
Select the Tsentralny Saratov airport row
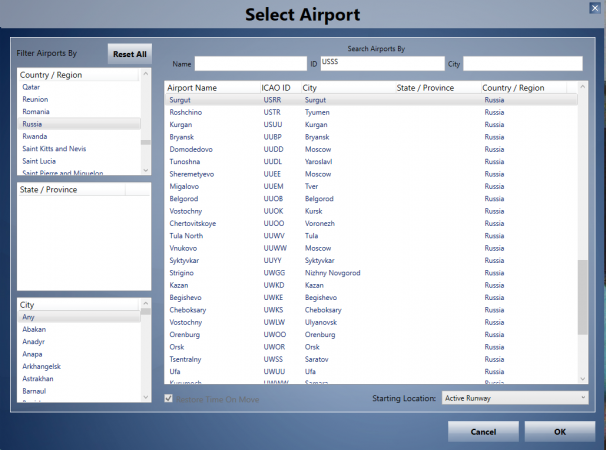[x=371, y=360]
